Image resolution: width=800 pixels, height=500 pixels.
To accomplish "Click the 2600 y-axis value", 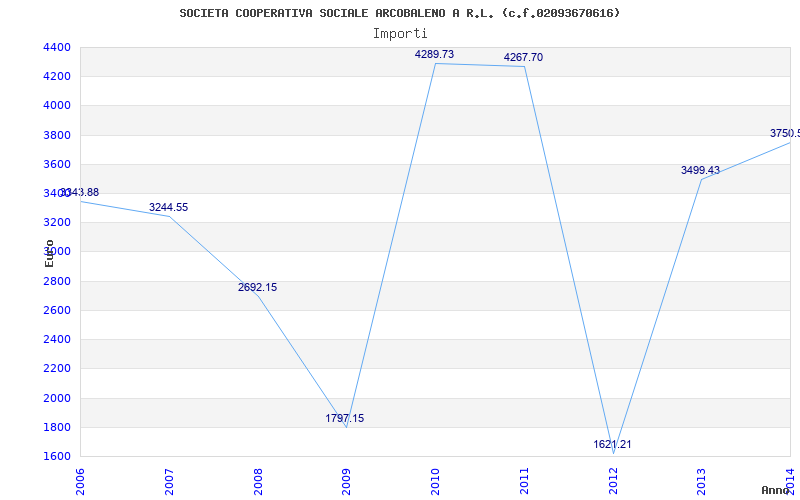I will coord(57,310).
